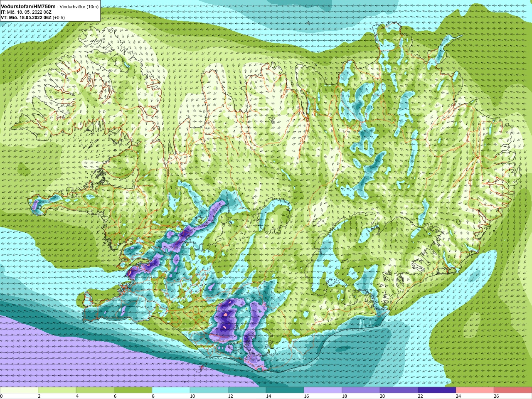Click the 'IT: Mið. 18. 05. 2022 06Z' line

coord(26,12)
